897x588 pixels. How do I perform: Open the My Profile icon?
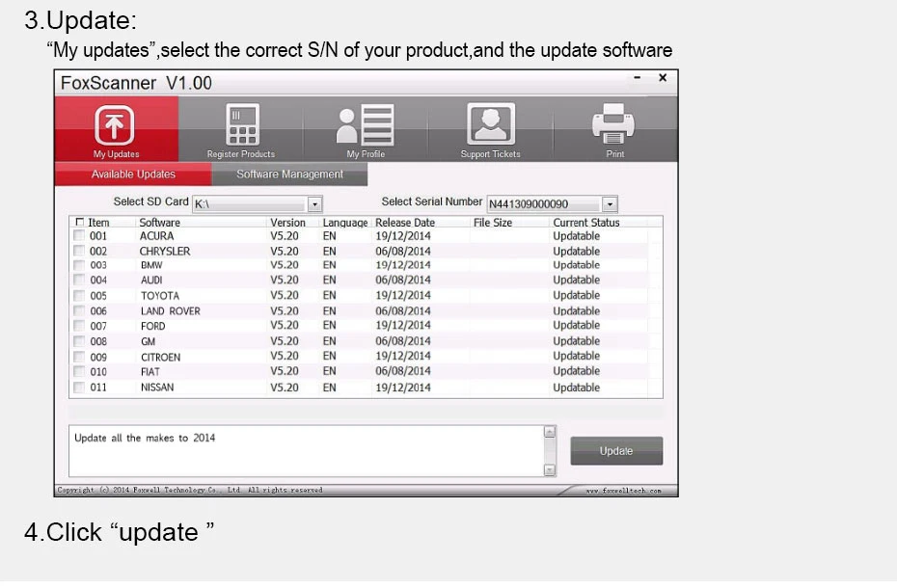[365, 124]
